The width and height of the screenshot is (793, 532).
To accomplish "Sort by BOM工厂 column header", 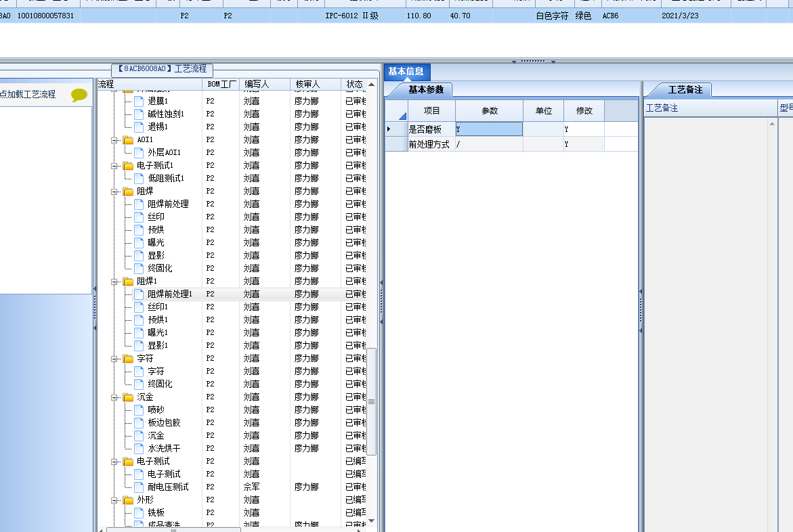I will click(x=221, y=84).
